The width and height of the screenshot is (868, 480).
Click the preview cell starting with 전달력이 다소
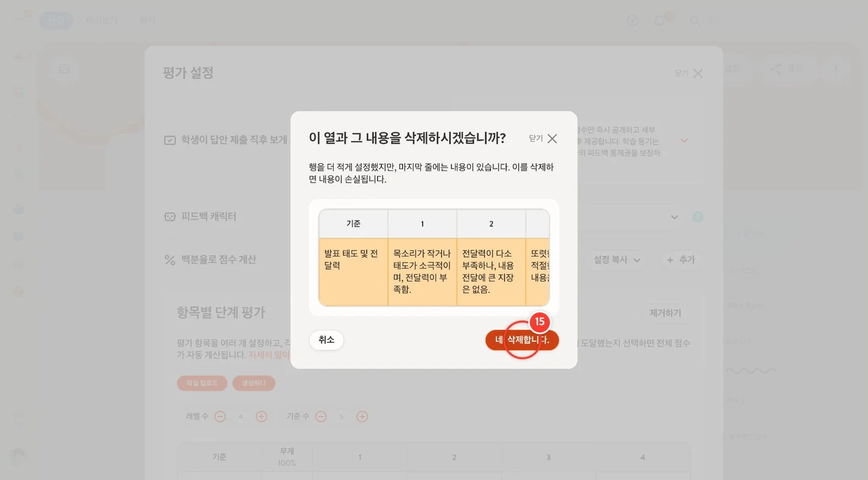click(x=491, y=272)
